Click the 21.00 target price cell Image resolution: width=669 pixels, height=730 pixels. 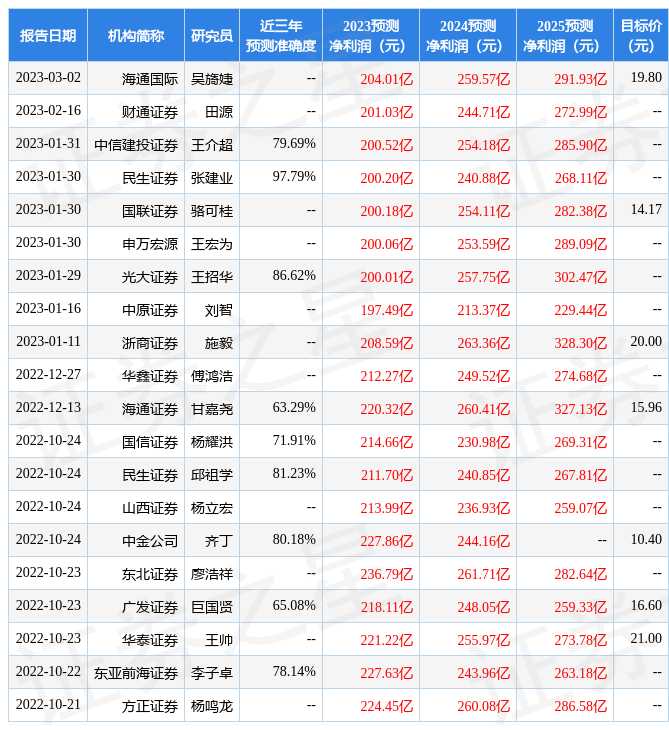click(646, 639)
